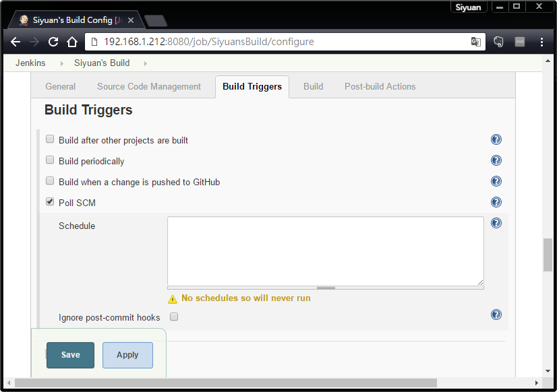Check Ignore post-commit hooks
Image resolution: width=557 pixels, height=392 pixels.
click(174, 317)
